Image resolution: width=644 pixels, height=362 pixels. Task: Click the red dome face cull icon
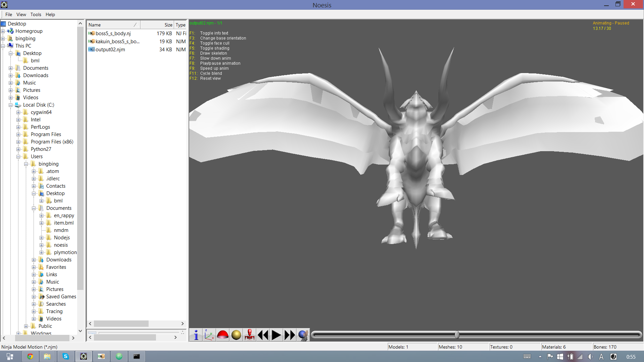pyautogui.click(x=223, y=335)
